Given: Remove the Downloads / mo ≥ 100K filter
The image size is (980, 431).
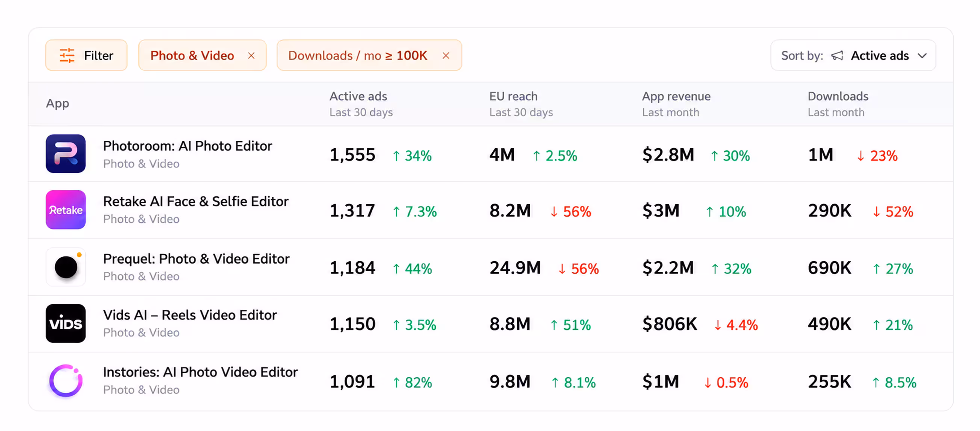Looking at the screenshot, I should 446,56.
